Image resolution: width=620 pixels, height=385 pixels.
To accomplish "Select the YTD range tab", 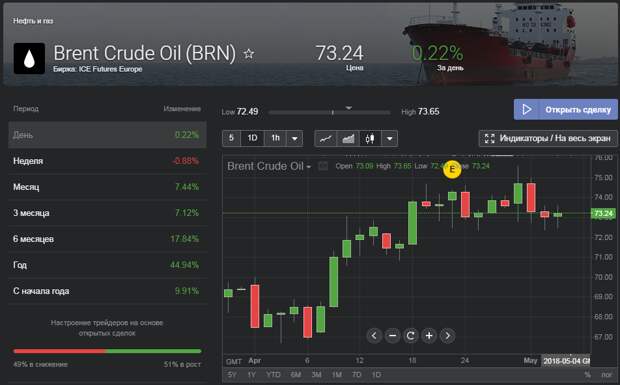I will click(x=273, y=374).
